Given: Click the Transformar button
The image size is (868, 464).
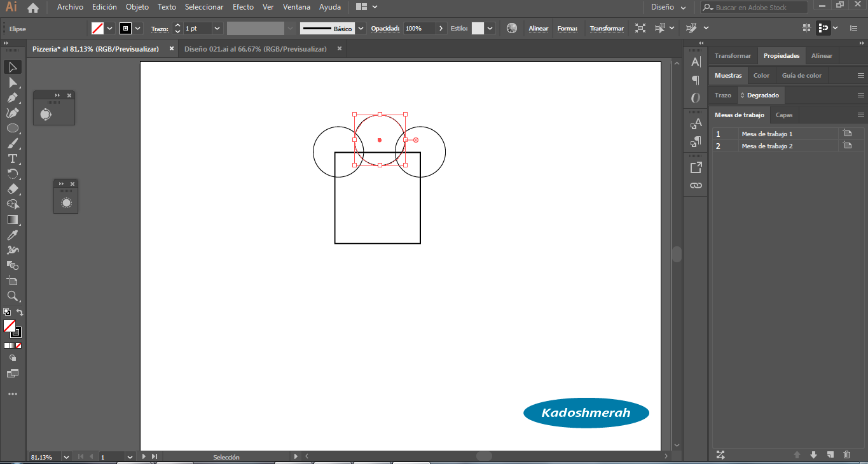Looking at the screenshot, I should point(607,29).
